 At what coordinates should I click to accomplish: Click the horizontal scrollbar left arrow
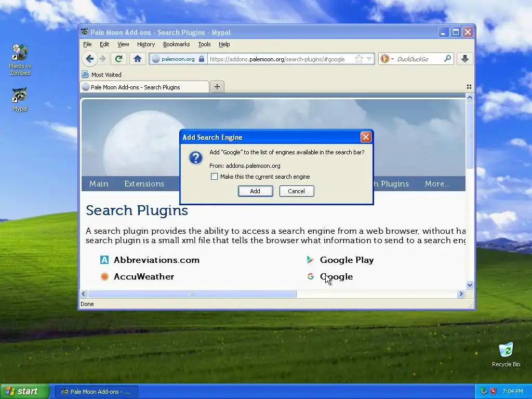point(84,294)
